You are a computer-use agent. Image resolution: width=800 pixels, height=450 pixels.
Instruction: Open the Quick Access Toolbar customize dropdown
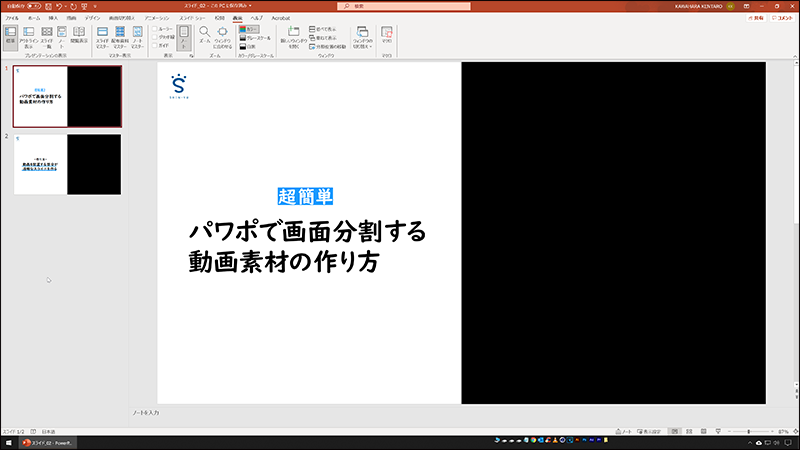[x=95, y=6]
